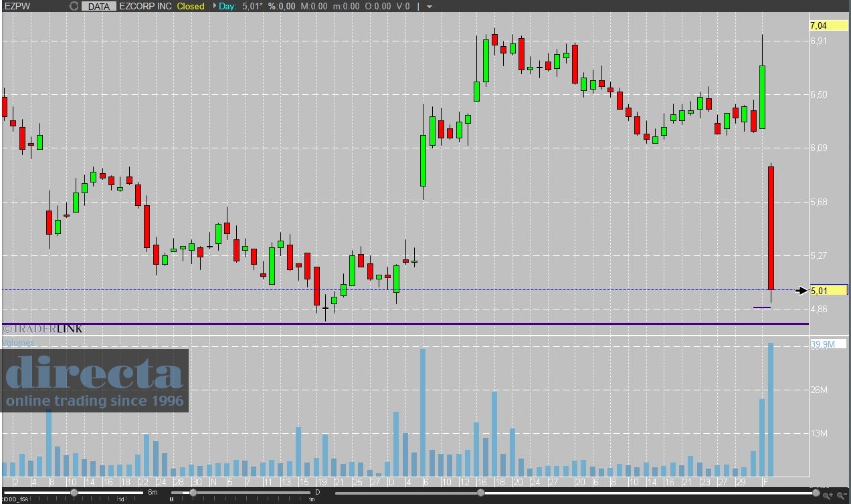Screen dimensions: 851x504
Task: Click the black arrow price marker
Action: pos(801,290)
